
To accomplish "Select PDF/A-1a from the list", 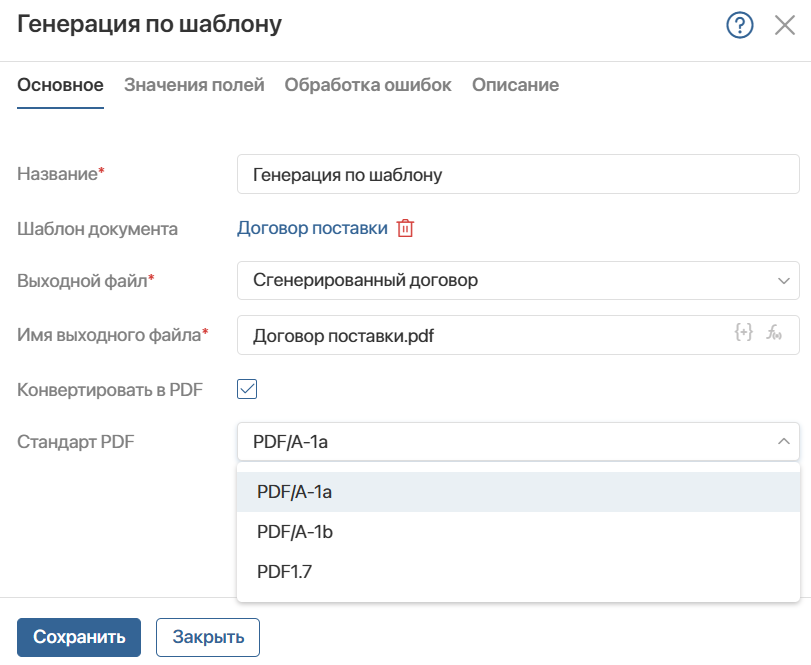I will (x=518, y=492).
